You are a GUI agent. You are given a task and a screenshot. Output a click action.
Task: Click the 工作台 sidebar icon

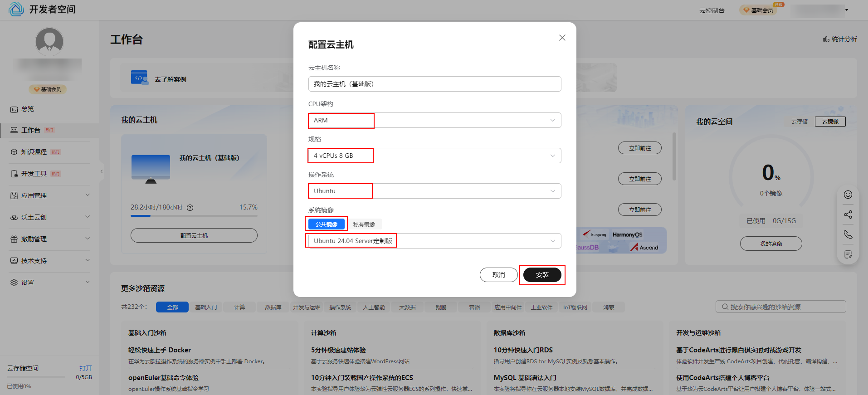[14, 130]
